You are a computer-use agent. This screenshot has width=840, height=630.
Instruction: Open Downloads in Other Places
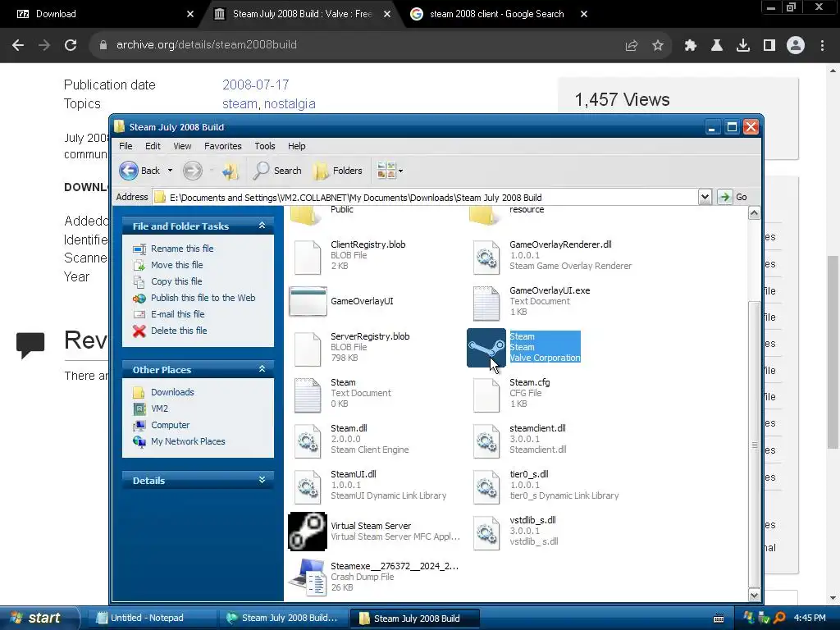[x=172, y=392]
